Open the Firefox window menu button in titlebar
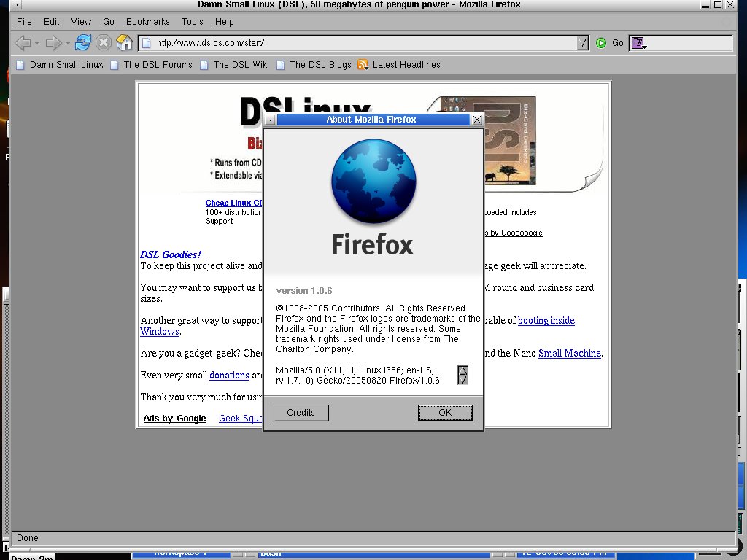 (16, 5)
